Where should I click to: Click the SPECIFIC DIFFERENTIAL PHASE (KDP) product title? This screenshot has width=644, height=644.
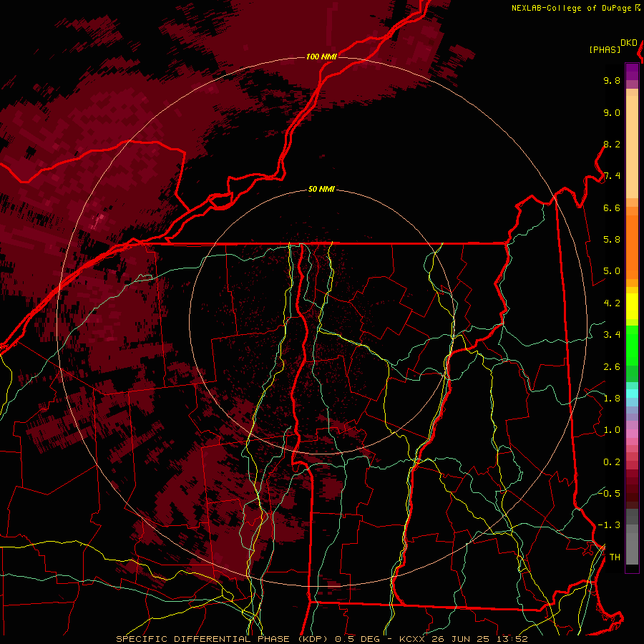pos(223,639)
